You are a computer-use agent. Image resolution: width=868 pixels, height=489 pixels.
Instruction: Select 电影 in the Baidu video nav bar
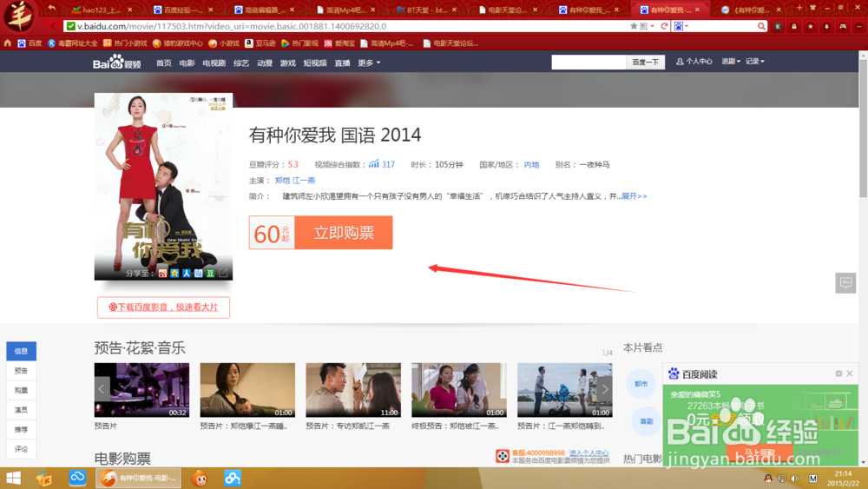(187, 63)
